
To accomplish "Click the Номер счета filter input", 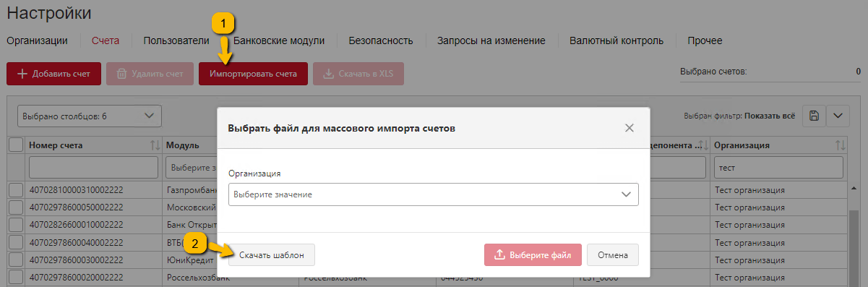I will pos(93,168).
